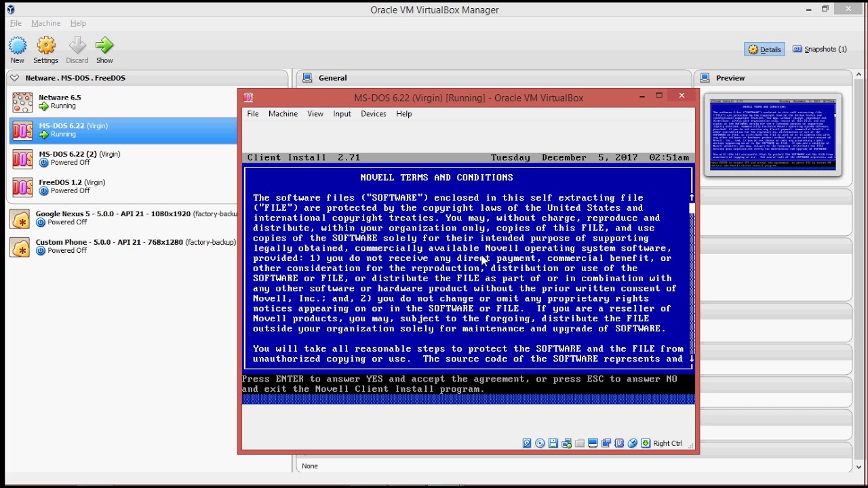Open the VM window File menu
The width and height of the screenshot is (868, 488).
253,114
